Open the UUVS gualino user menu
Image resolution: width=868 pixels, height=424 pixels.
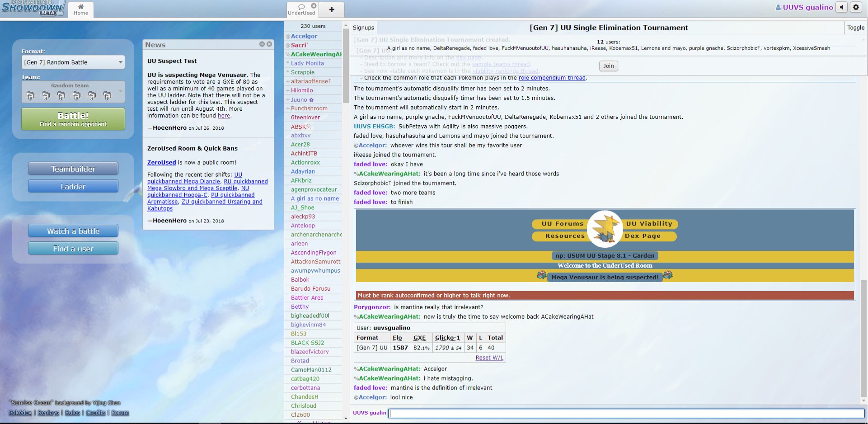click(x=804, y=7)
